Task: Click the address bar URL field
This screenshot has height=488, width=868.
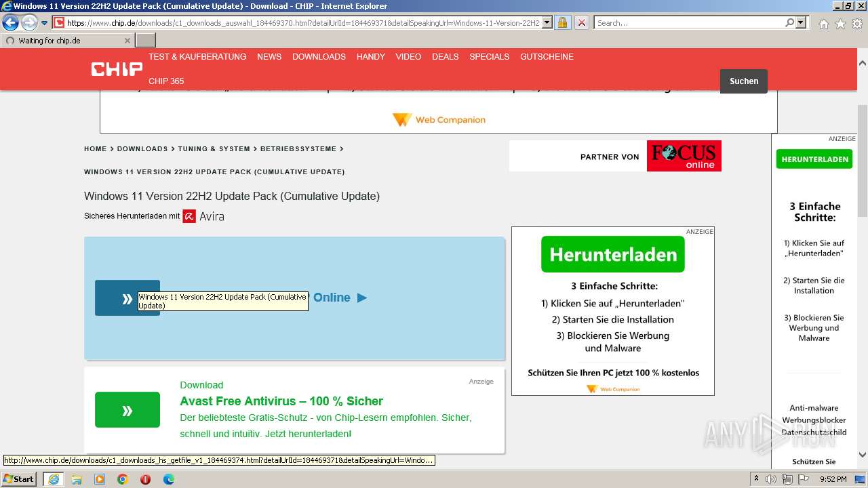Action: (x=303, y=23)
